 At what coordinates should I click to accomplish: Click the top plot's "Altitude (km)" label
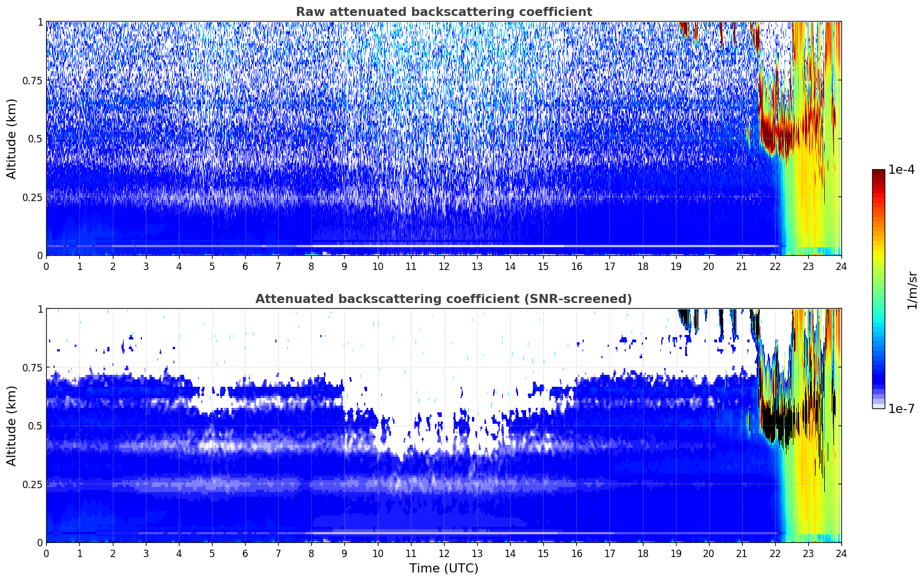tap(12, 138)
